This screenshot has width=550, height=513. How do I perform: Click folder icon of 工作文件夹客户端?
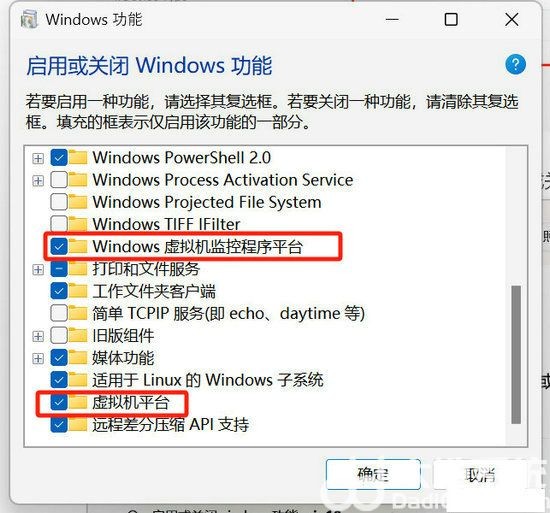78,291
